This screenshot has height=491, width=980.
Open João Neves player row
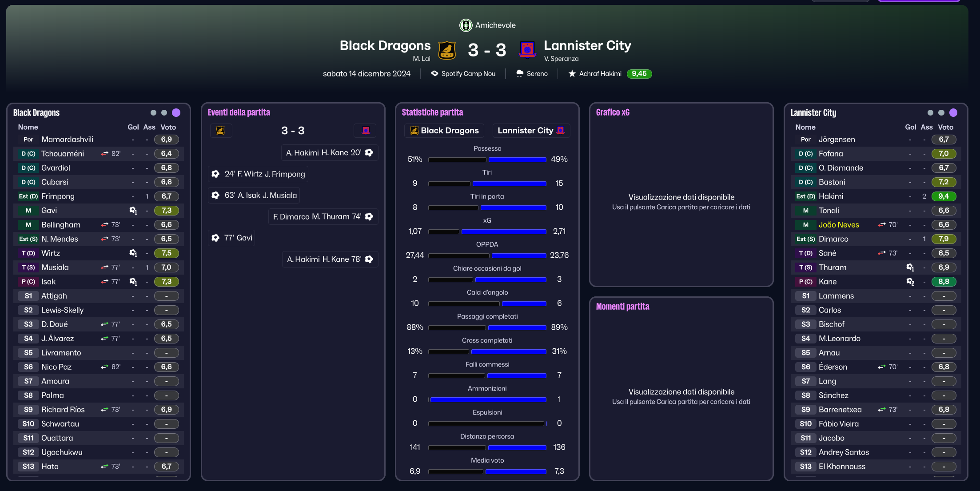coord(876,225)
